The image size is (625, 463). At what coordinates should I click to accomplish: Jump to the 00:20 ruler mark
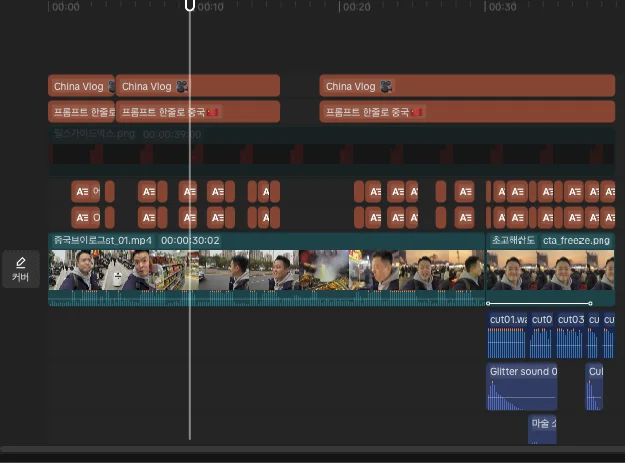(356, 7)
